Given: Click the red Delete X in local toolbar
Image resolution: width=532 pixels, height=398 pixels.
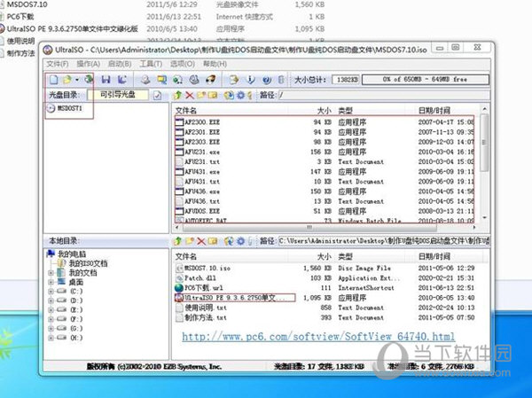Looking at the screenshot, I should click(x=201, y=241).
